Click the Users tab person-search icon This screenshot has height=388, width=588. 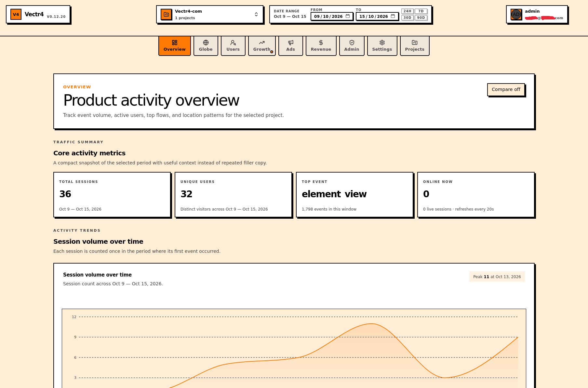pyautogui.click(x=233, y=43)
